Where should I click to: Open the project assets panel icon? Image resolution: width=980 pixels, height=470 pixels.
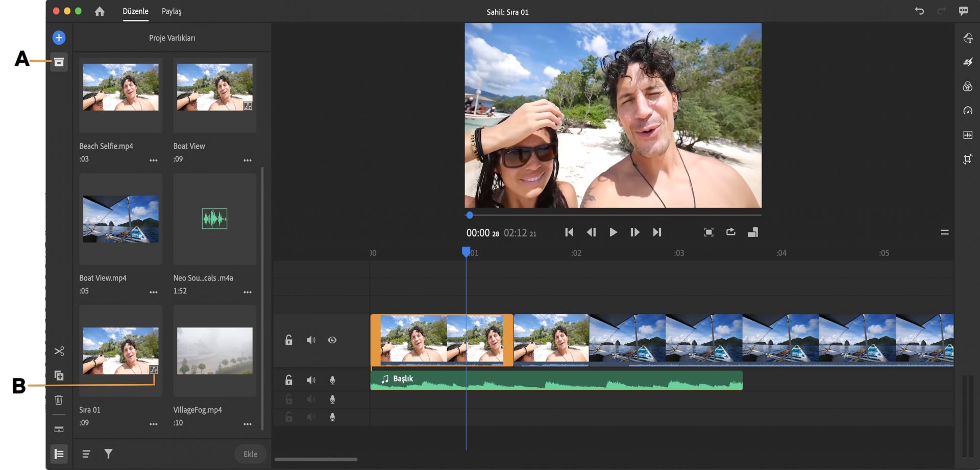point(59,62)
